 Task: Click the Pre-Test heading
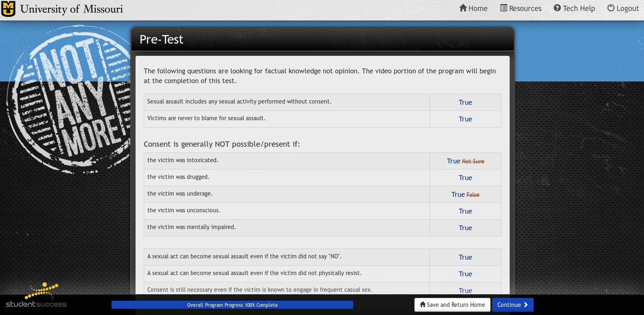coord(162,40)
